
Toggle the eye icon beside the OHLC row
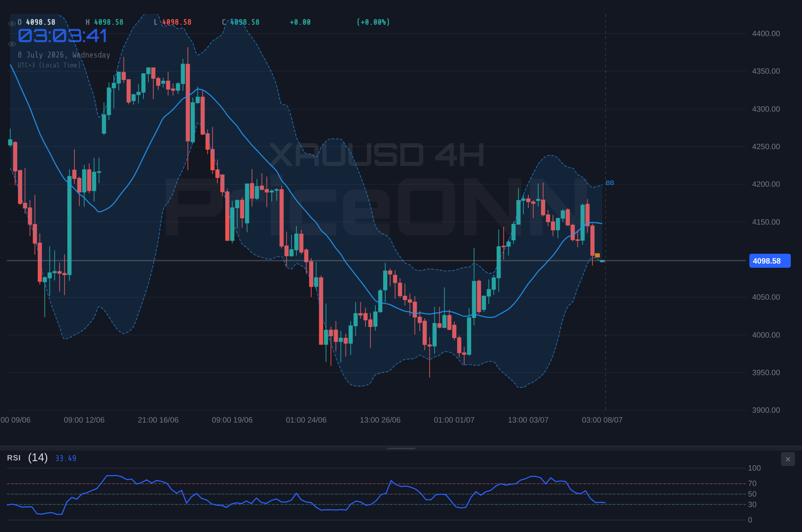[x=12, y=24]
